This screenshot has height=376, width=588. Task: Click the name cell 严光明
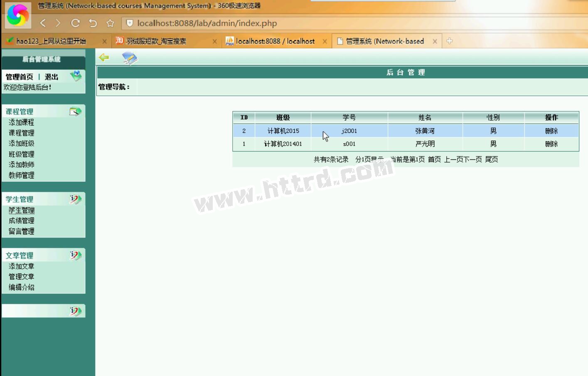[x=425, y=144]
